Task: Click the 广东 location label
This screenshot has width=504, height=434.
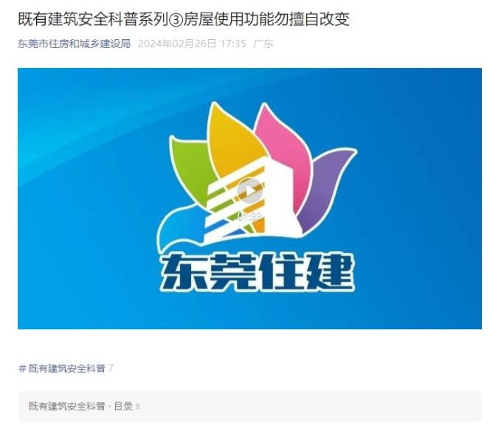Action: click(263, 44)
